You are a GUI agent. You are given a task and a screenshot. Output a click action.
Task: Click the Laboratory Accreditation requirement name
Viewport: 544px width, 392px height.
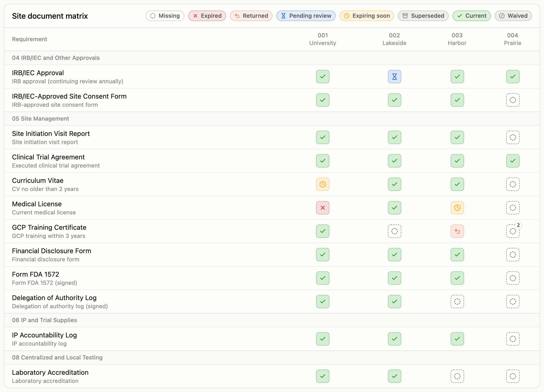50,373
